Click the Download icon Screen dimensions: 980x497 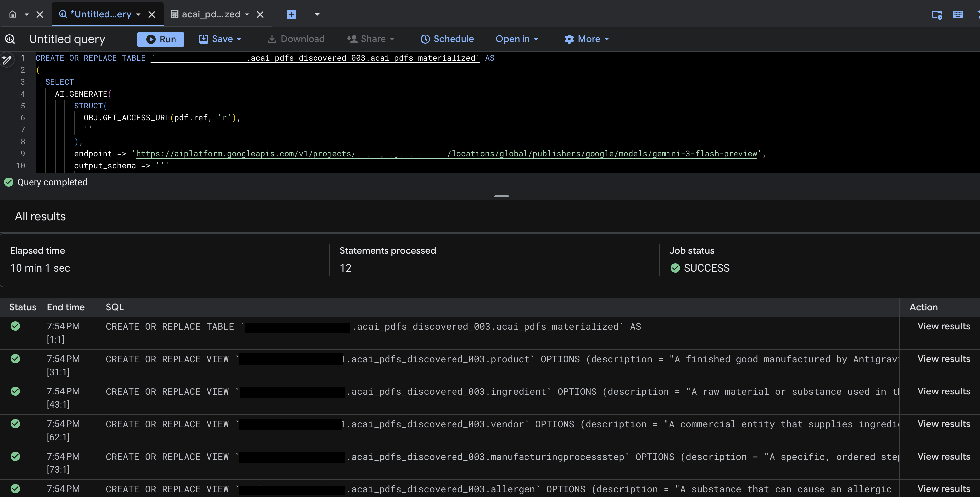pyautogui.click(x=272, y=39)
